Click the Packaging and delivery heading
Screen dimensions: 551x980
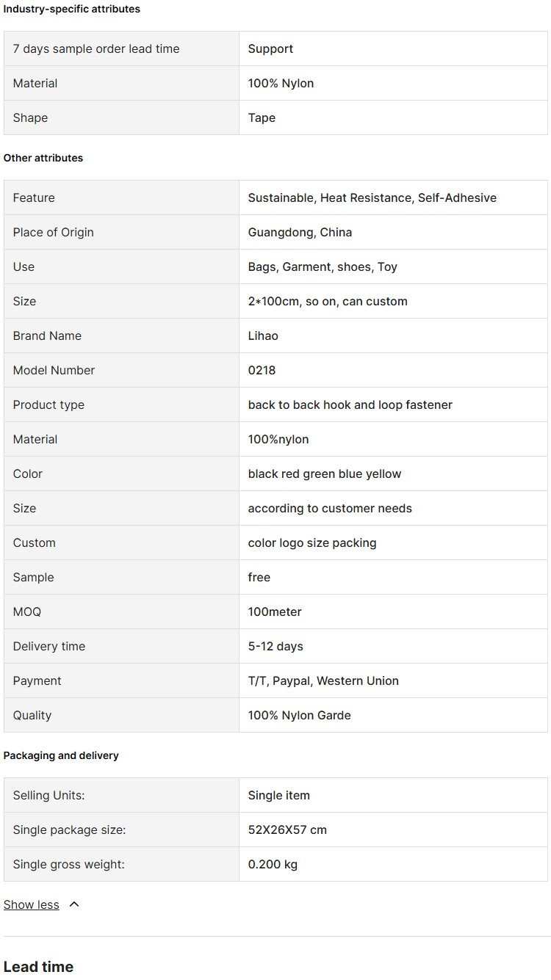(x=61, y=755)
